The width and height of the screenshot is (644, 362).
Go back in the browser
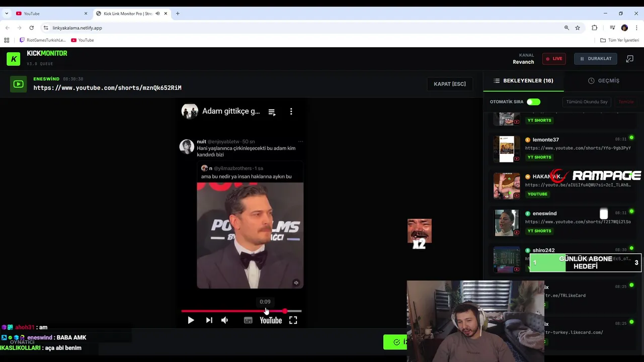[x=7, y=28]
